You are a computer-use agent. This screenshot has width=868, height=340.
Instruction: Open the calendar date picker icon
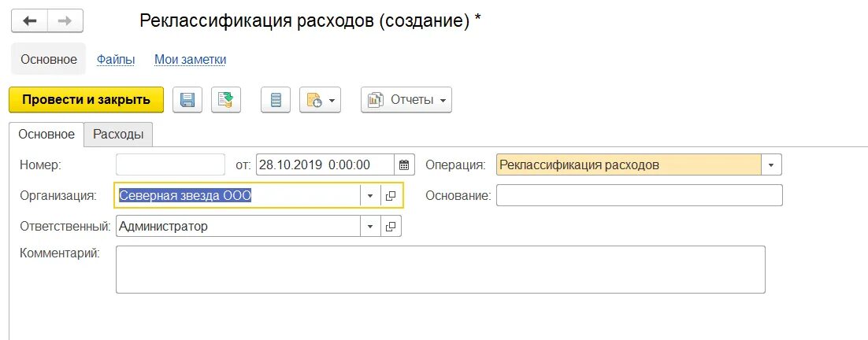404,164
